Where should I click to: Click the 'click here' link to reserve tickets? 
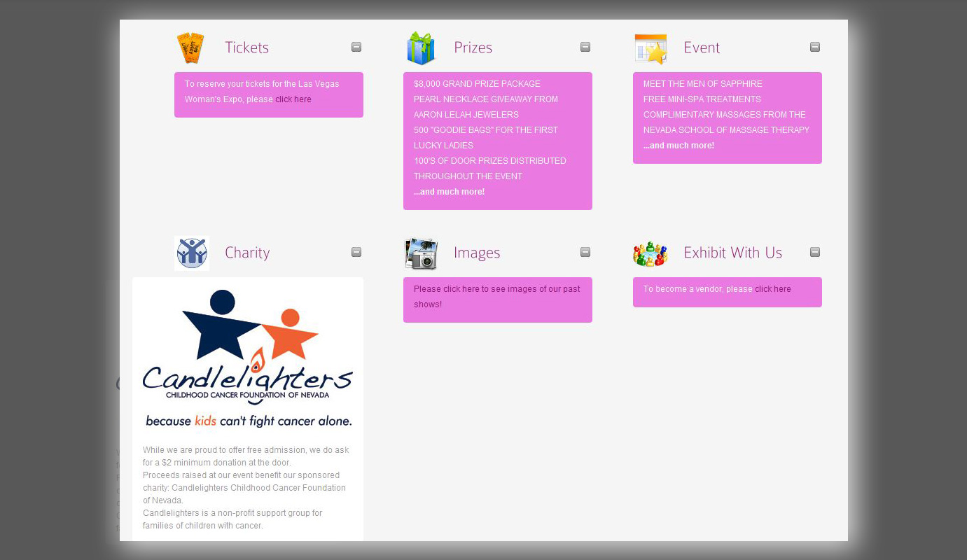(x=293, y=99)
